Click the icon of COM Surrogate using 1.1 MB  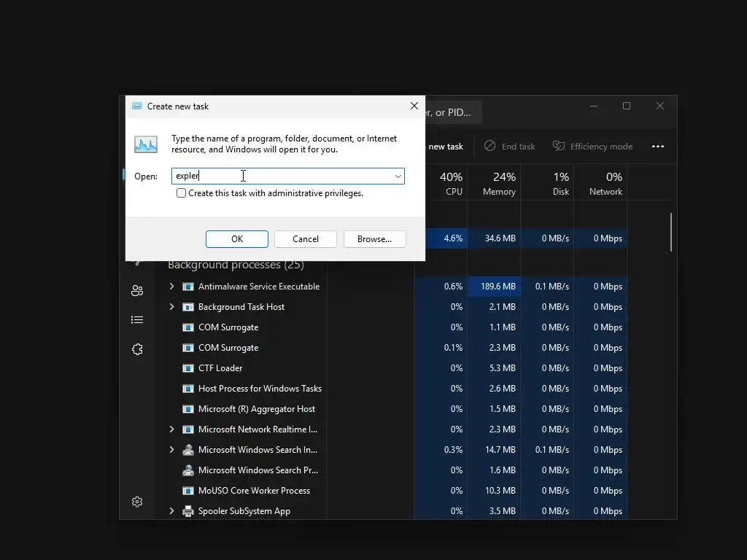click(188, 327)
